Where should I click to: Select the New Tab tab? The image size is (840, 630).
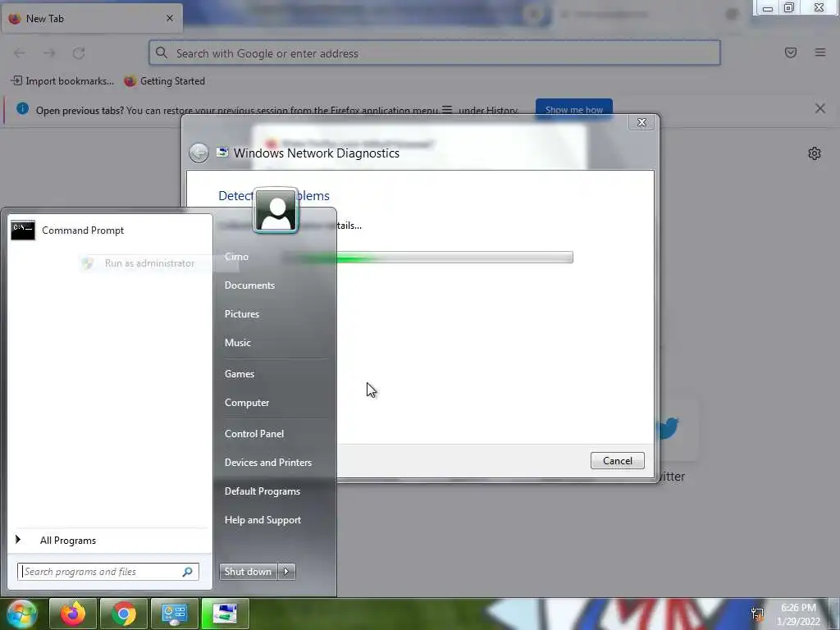(92, 18)
